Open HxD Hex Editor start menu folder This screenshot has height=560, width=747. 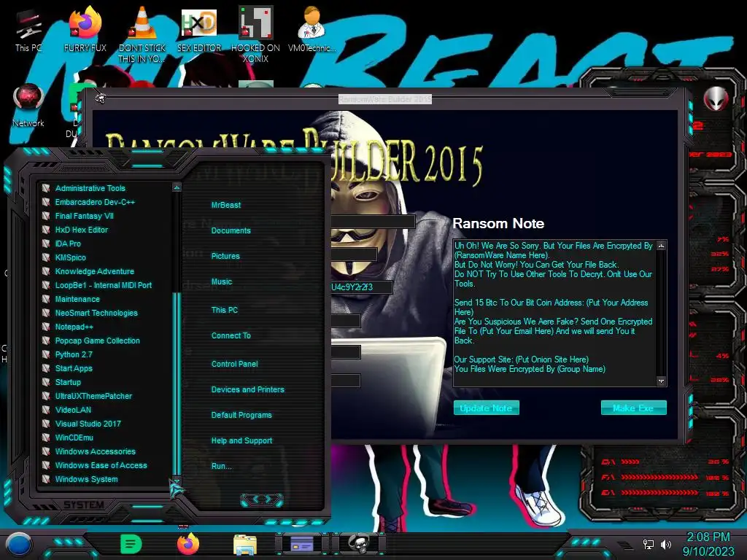82,230
